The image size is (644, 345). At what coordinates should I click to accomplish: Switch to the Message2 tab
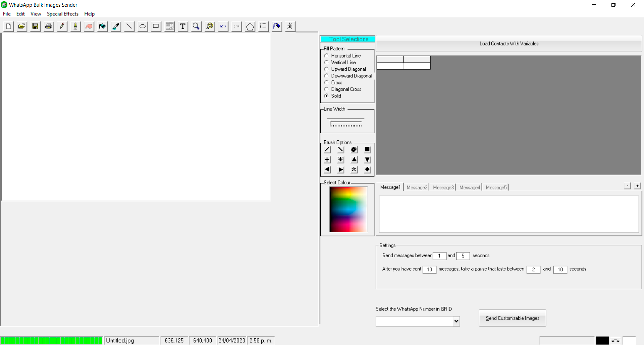[417, 188]
